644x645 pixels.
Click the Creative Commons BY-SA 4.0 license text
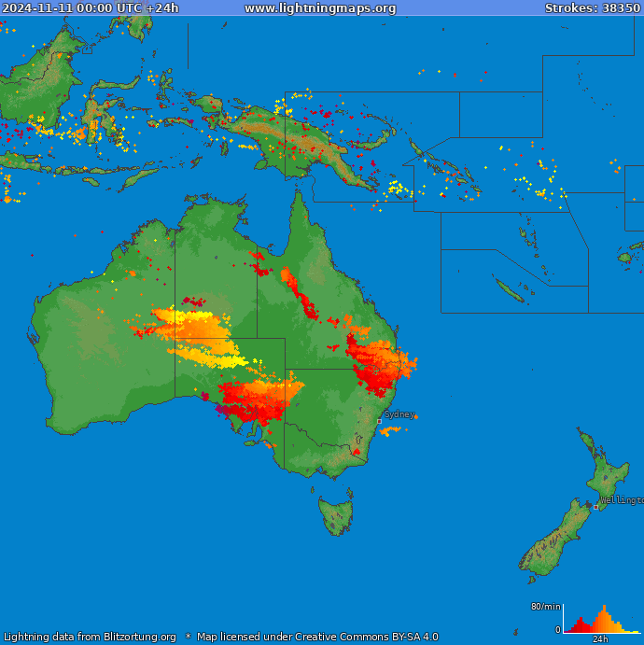coord(317,637)
